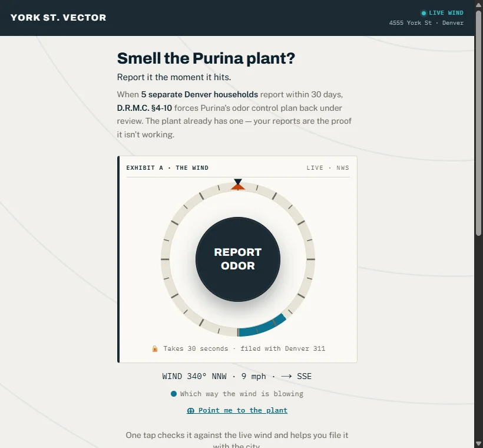
Task: Click Takes 30 seconds · filed with Denver 311
Action: [x=244, y=349]
